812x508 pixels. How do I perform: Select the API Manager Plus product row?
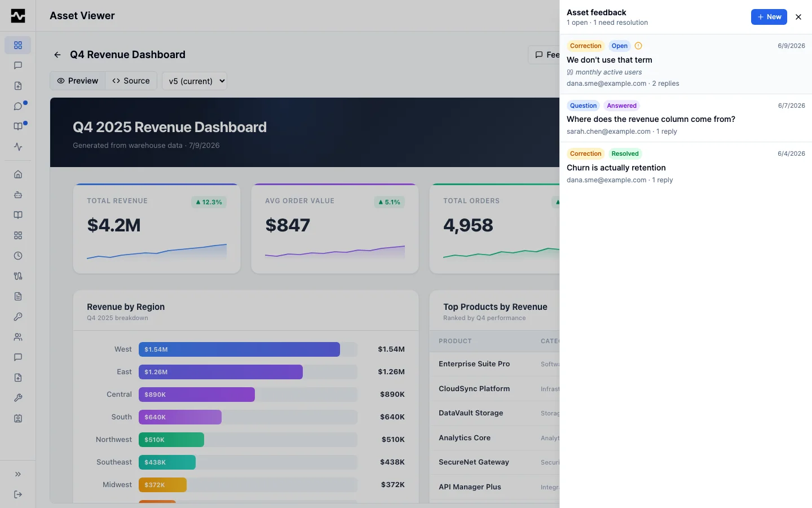coord(495,487)
